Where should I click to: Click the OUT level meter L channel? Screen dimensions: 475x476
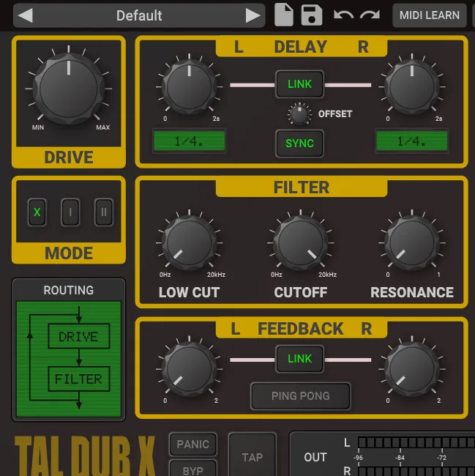tap(416, 442)
